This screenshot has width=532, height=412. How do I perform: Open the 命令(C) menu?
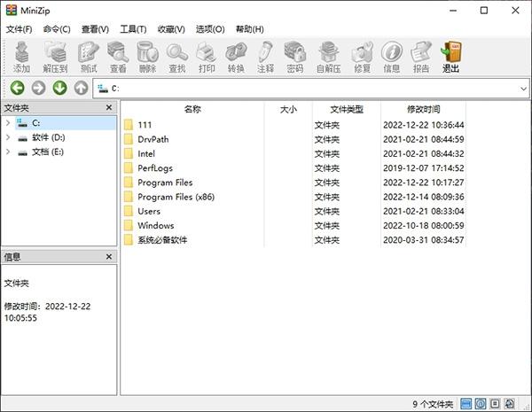click(x=57, y=29)
